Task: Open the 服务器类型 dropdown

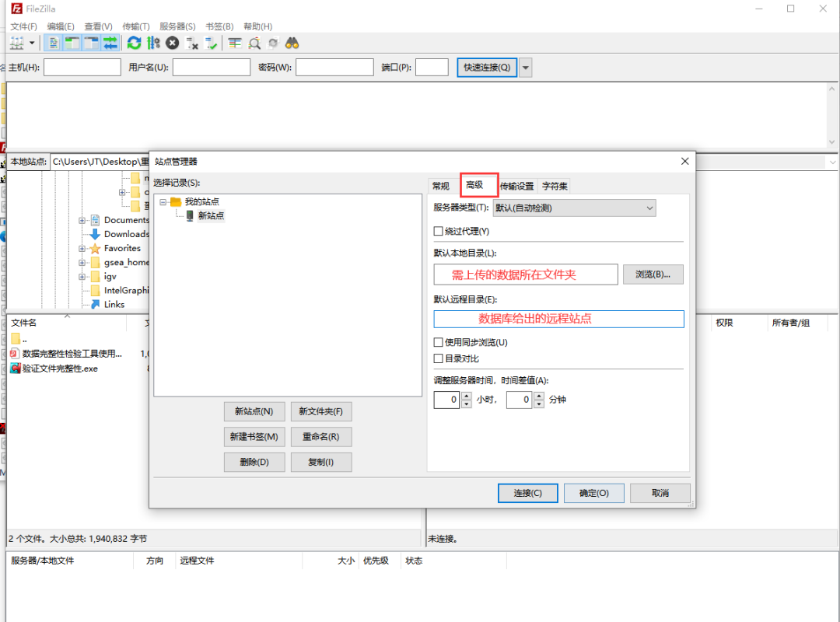Action: 574,208
